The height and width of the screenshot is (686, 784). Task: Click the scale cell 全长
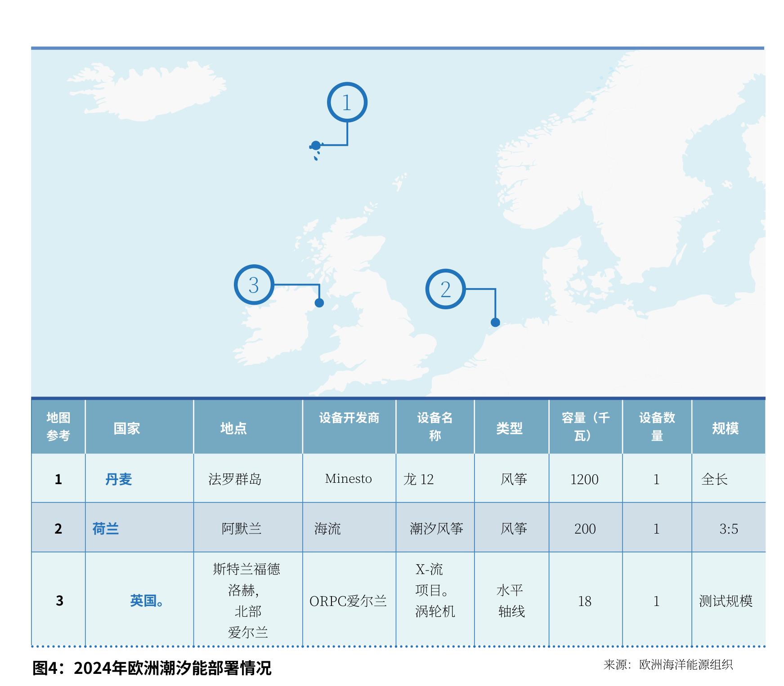714,479
